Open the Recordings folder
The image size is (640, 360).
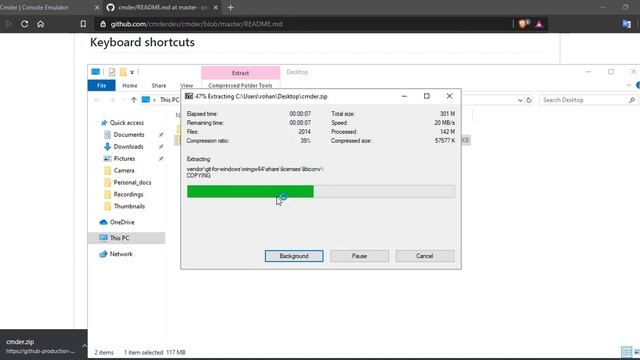(x=128, y=194)
